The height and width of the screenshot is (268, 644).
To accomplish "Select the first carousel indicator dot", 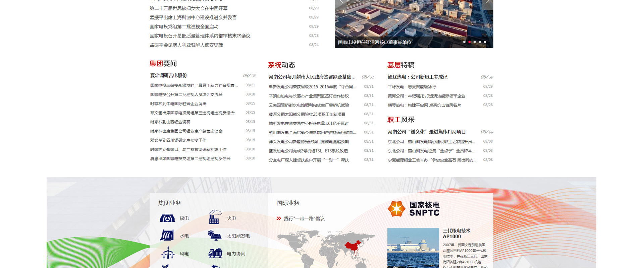I will tap(464, 42).
